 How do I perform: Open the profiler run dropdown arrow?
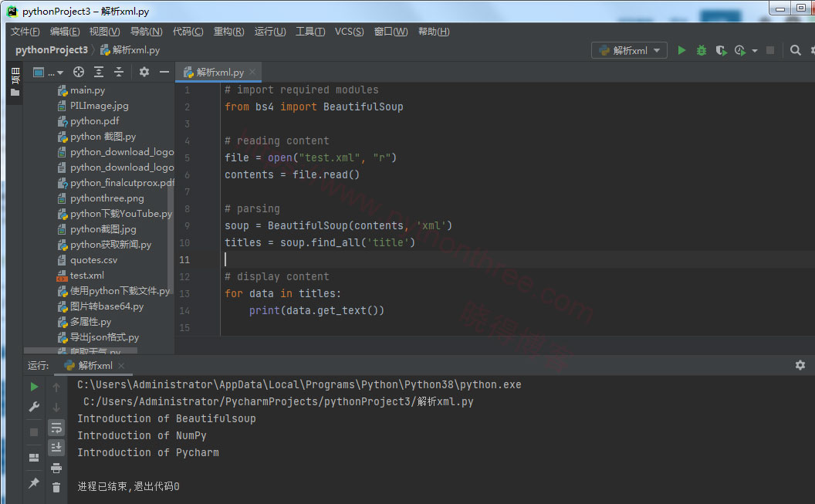[x=754, y=51]
